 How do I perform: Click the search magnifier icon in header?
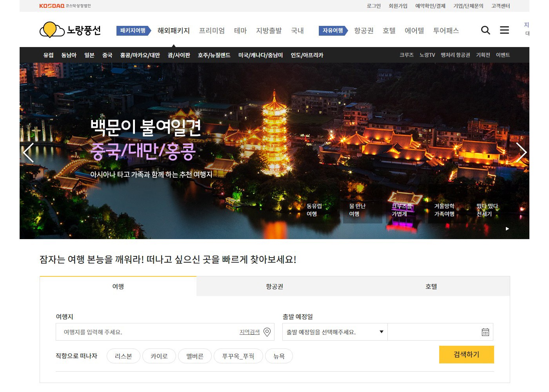coord(485,31)
